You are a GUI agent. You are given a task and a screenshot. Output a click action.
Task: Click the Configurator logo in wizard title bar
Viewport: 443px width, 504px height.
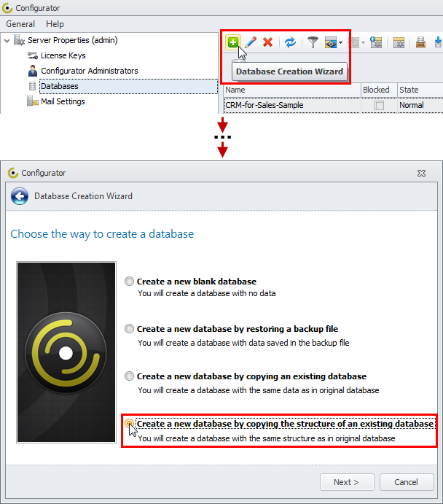click(x=13, y=173)
